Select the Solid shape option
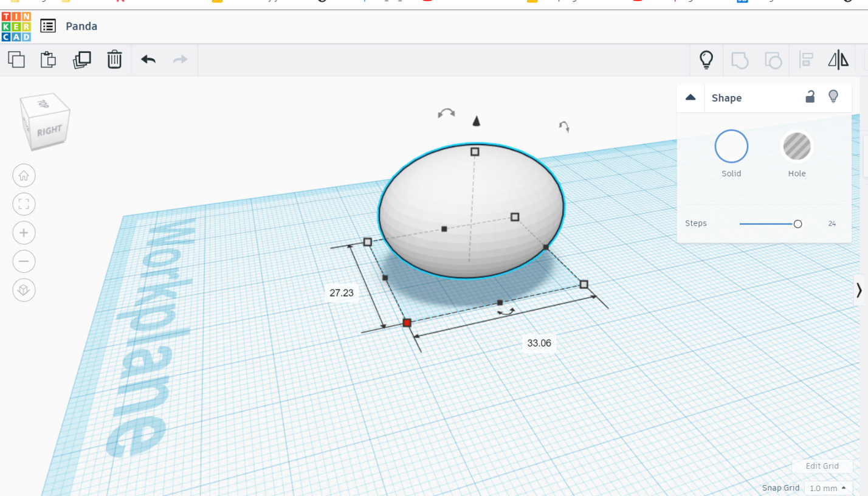This screenshot has height=496, width=868. (731, 146)
